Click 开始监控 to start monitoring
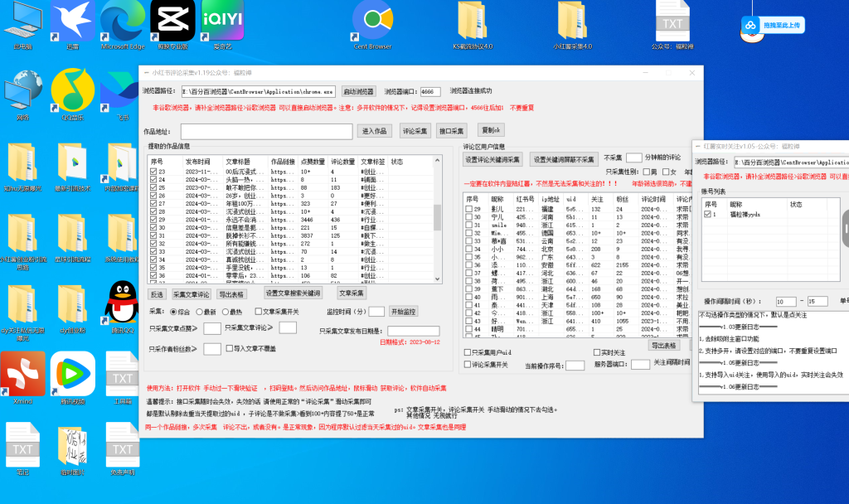Image resolution: width=849 pixels, height=504 pixels. click(x=403, y=312)
